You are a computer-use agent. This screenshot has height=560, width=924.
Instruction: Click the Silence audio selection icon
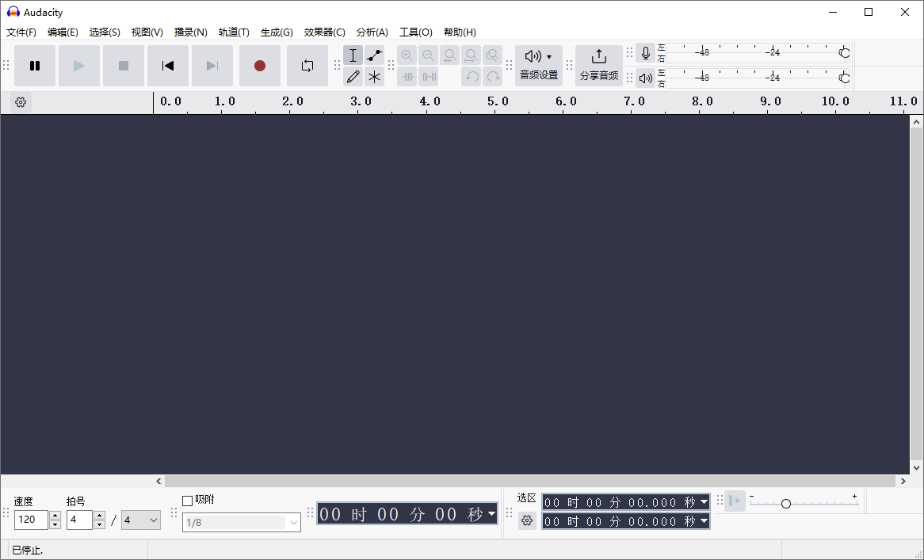428,77
